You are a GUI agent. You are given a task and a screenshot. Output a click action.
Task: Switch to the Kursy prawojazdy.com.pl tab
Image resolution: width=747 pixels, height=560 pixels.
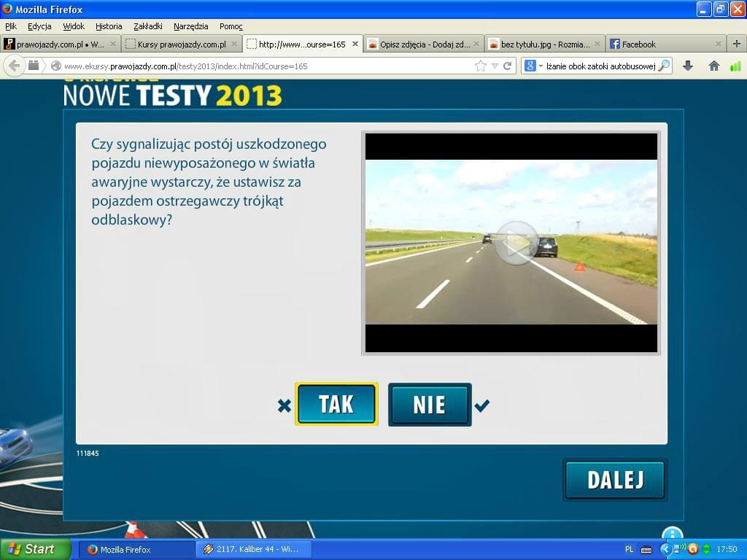coord(182,44)
